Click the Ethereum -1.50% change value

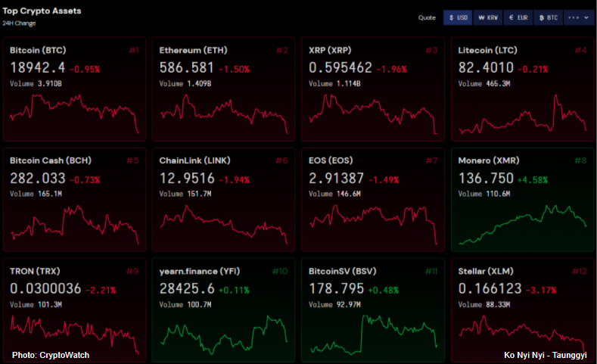click(234, 70)
